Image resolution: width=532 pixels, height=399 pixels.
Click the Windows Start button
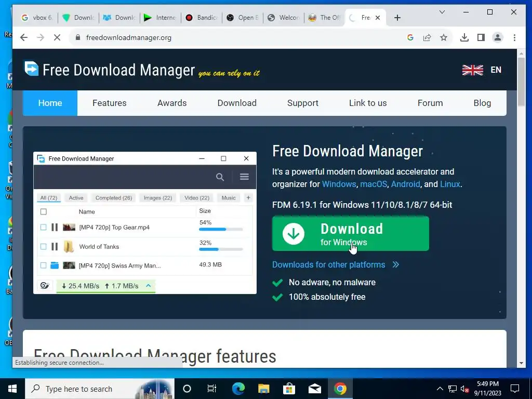click(12, 389)
